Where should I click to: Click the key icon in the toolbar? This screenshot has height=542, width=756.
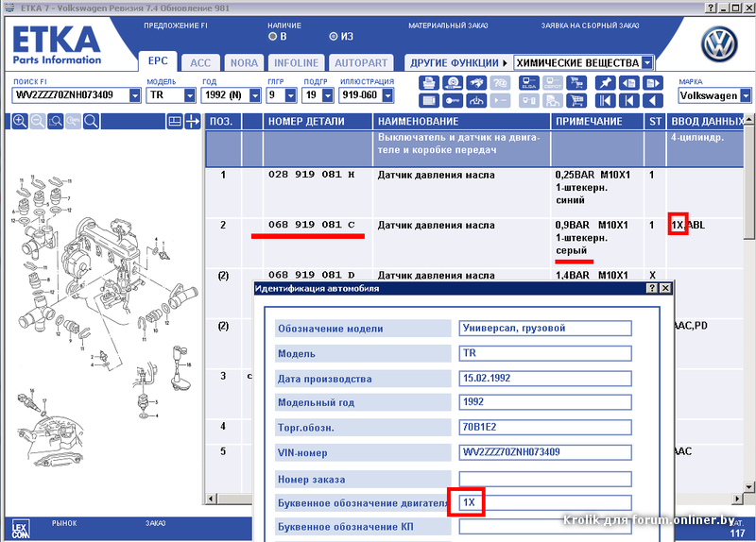point(453,101)
